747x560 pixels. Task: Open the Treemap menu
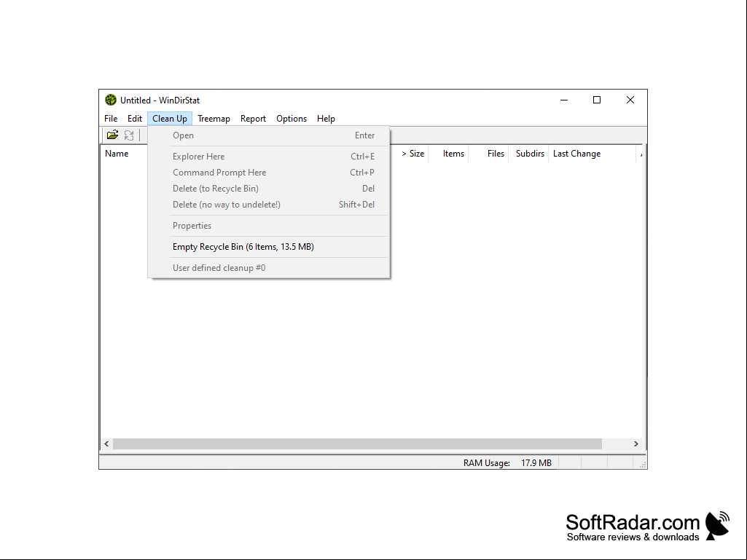(214, 119)
